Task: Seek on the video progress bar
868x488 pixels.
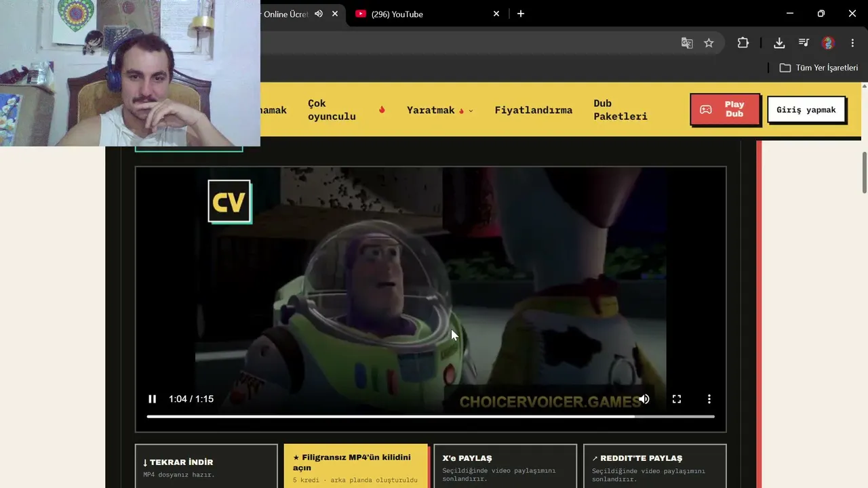Action: click(x=431, y=416)
